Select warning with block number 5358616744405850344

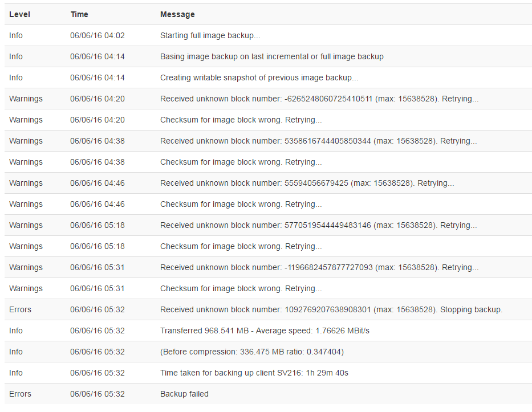pyautogui.click(x=318, y=141)
